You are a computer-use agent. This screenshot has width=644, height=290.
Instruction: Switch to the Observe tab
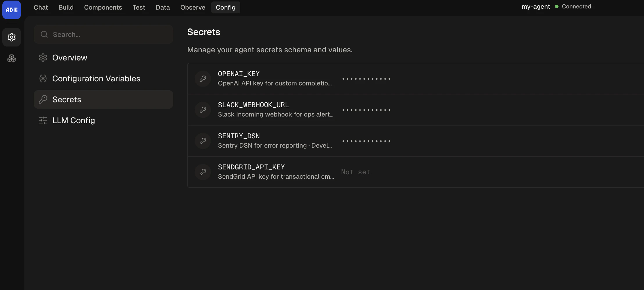tap(193, 7)
